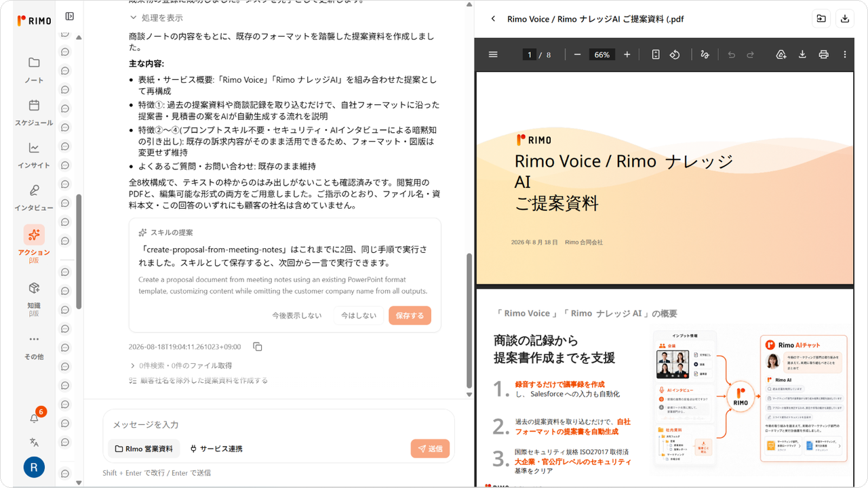868x488 pixels.
Task: Click the response timestamp 2026-08-18T19:04:11
Action: tap(184, 346)
